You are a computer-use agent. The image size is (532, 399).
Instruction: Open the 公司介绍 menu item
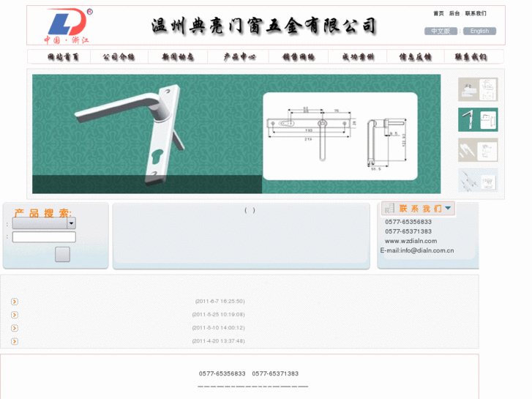(x=119, y=56)
